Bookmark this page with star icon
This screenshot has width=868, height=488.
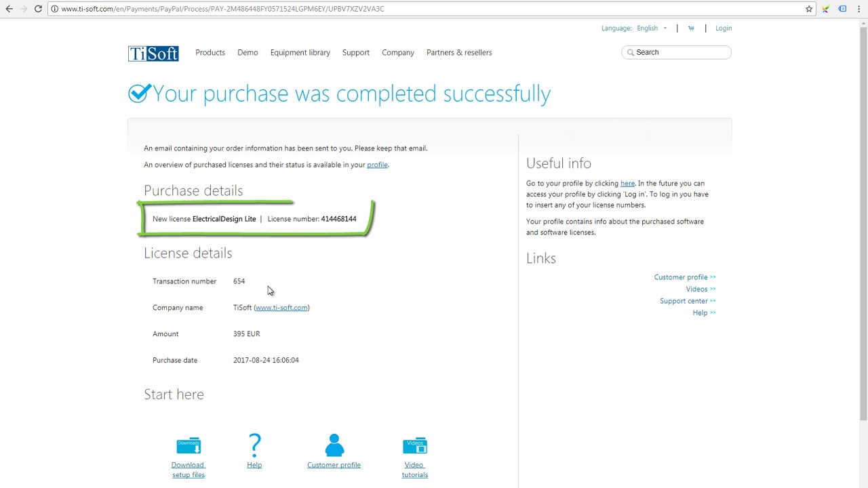click(x=809, y=9)
